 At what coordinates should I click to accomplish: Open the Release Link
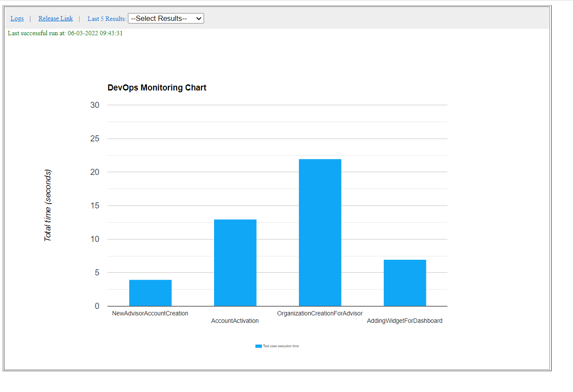56,18
